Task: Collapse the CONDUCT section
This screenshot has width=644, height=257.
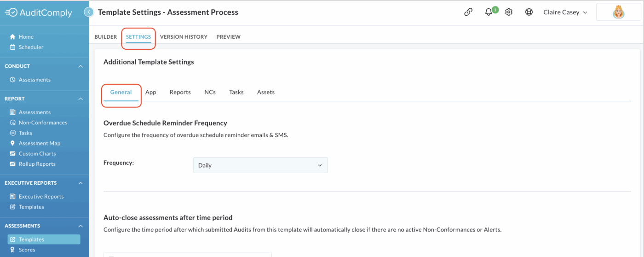Action: [x=80, y=66]
